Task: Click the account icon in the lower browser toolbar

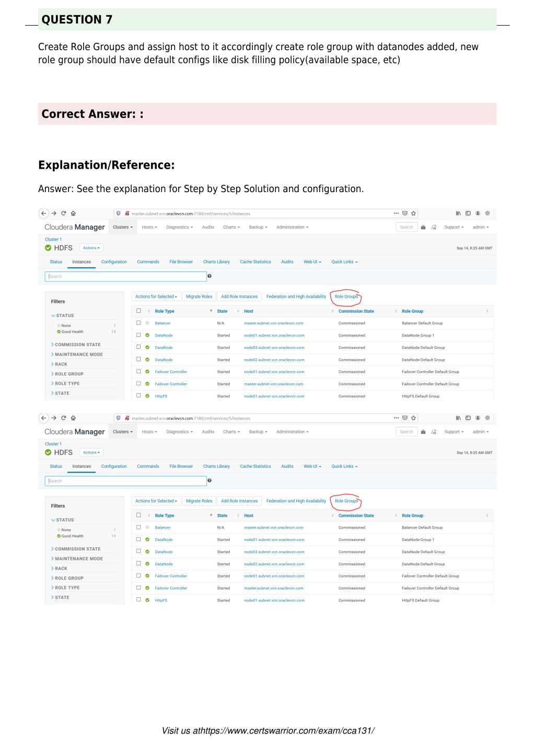Action: pos(478,418)
